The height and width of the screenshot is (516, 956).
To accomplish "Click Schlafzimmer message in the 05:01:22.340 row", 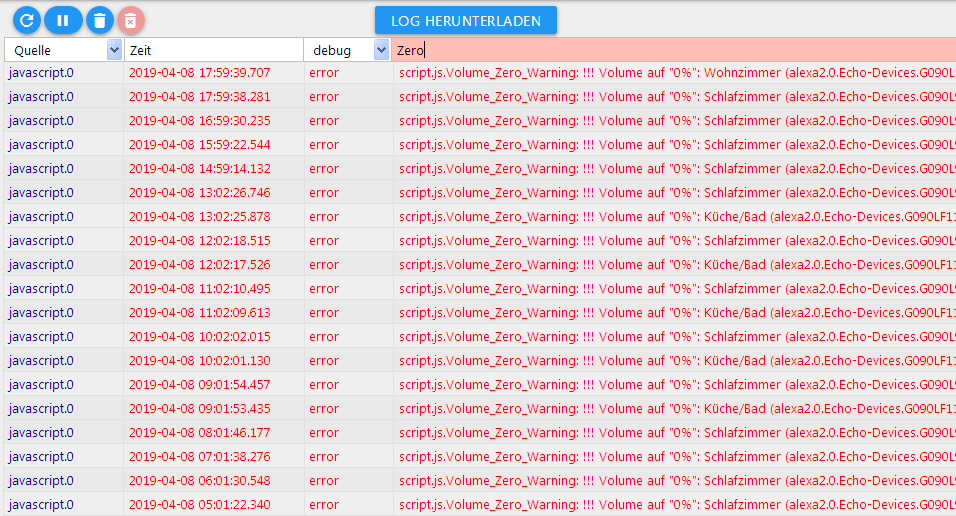I will pos(677,504).
